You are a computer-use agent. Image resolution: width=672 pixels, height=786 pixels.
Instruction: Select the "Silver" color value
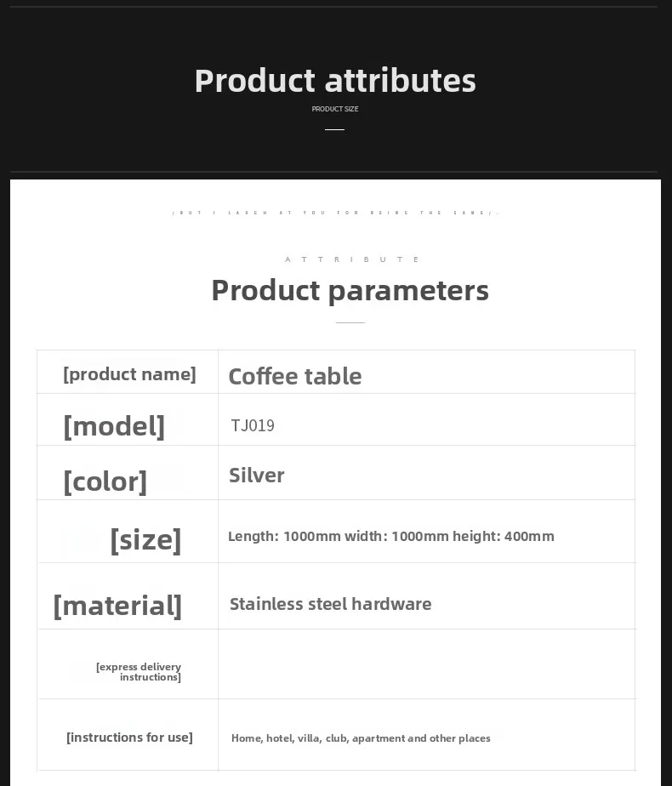(x=257, y=475)
